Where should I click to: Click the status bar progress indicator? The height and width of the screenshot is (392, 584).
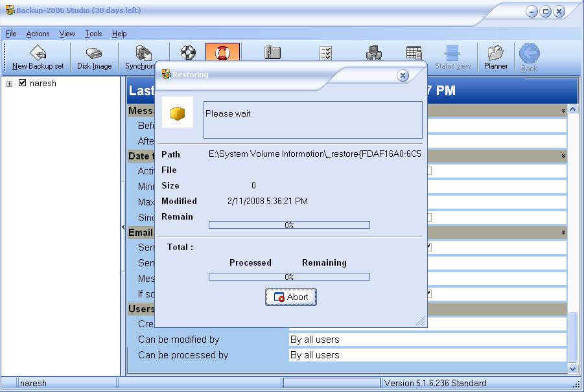[x=331, y=383]
